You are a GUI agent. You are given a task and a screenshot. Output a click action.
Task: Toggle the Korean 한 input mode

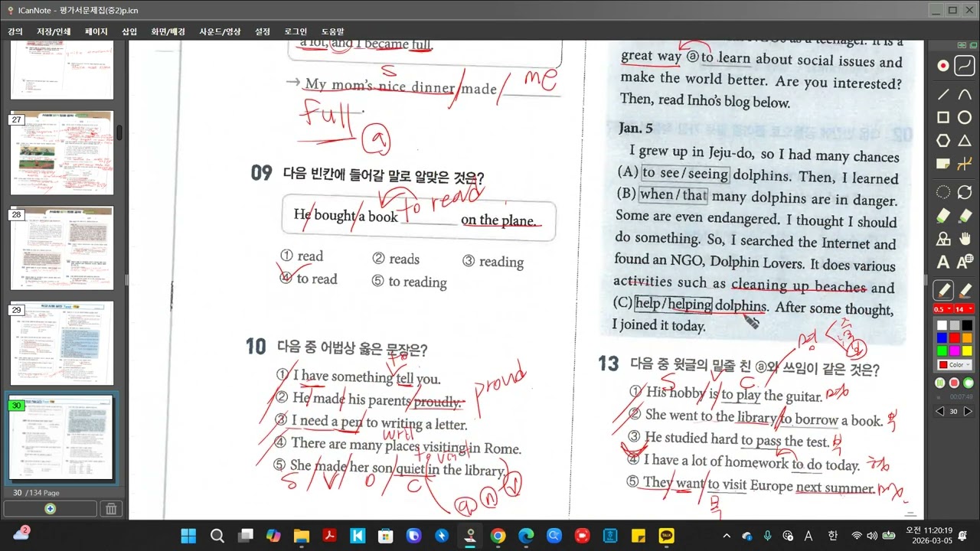point(833,536)
